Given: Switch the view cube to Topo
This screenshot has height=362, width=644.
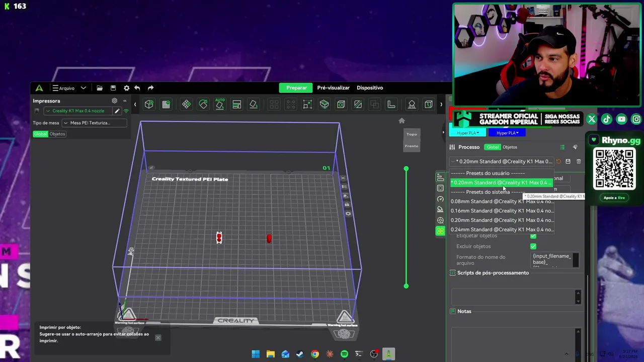Looking at the screenshot, I should [412, 134].
